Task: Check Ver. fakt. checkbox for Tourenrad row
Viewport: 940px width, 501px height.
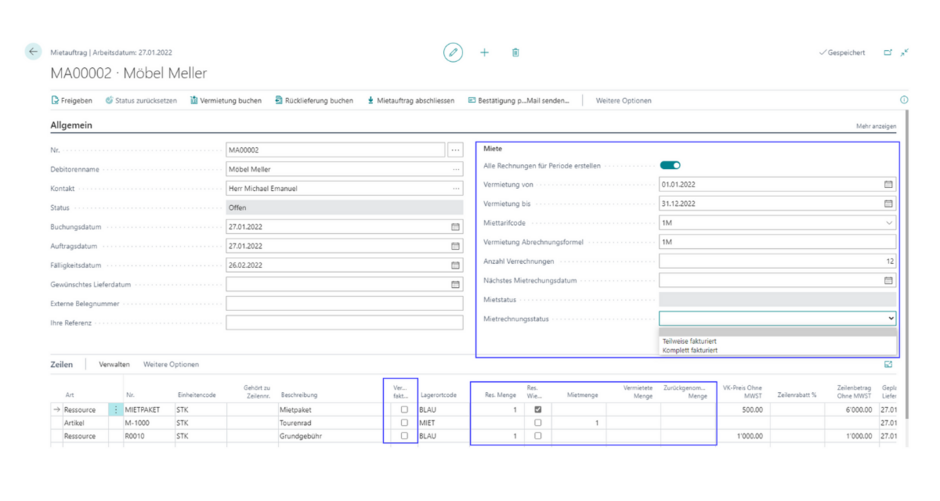Action: click(404, 423)
